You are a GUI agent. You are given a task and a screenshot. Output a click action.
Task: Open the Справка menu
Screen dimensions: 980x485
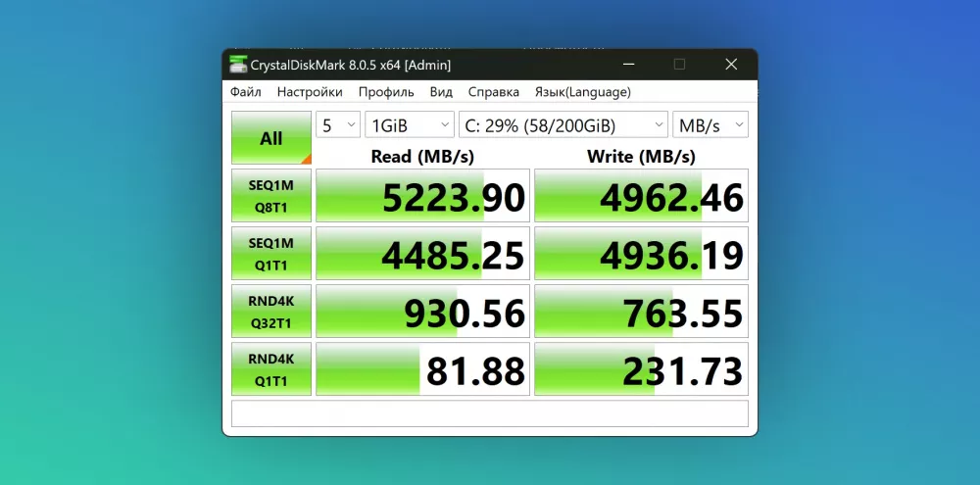click(494, 92)
